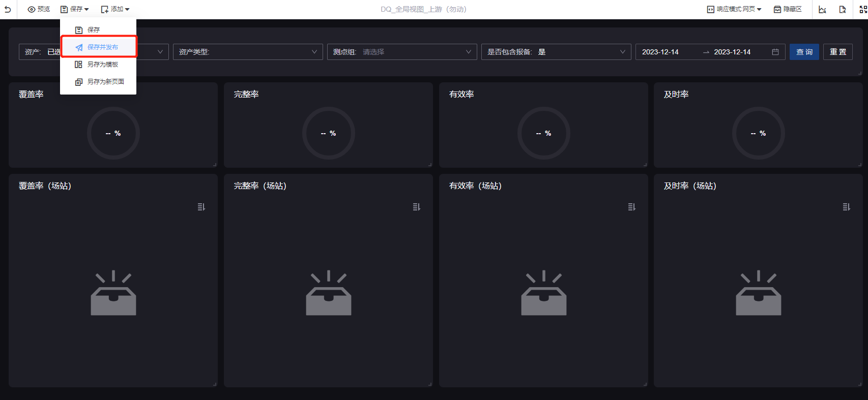Select 保存 from the save menu

coord(98,29)
